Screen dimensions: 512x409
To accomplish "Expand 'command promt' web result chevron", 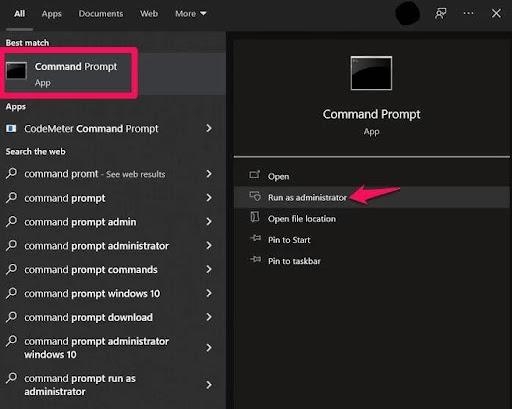I will pos(209,174).
